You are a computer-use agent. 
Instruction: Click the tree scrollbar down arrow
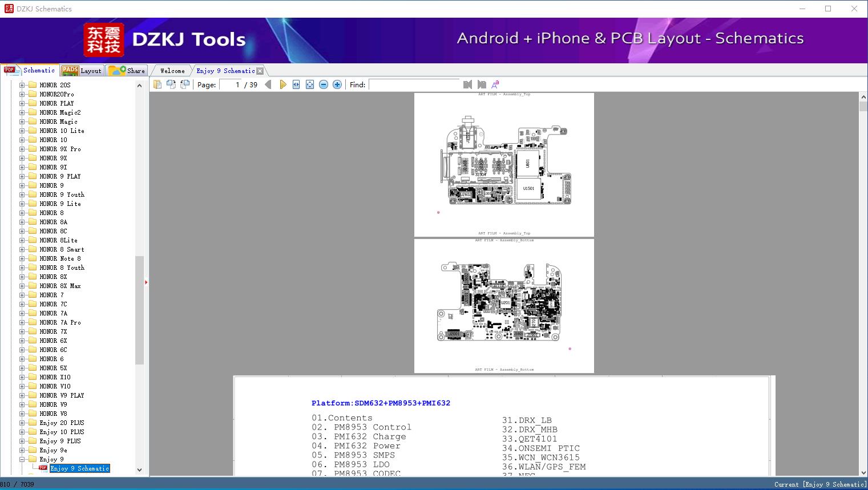point(139,470)
